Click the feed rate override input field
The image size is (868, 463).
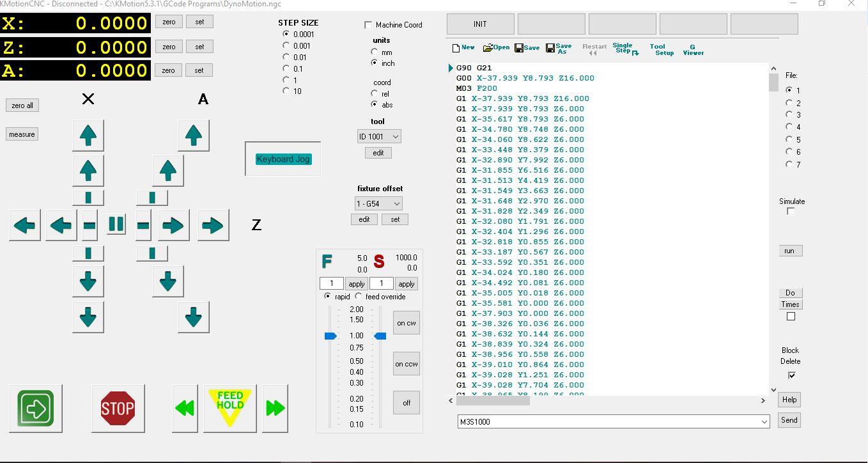coord(332,283)
